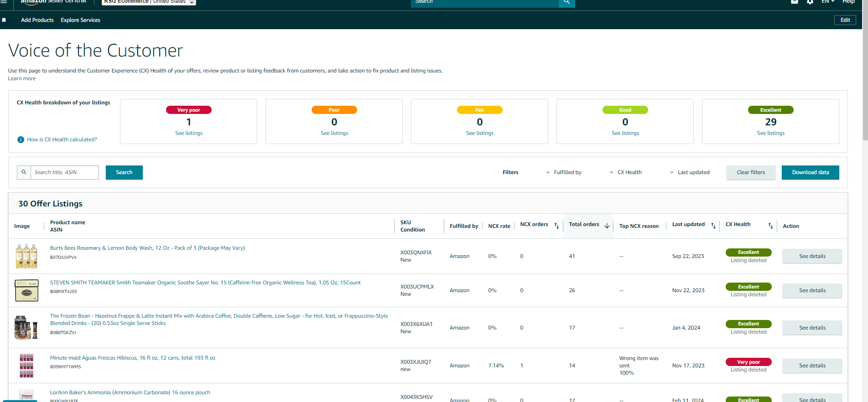Screen dimensions: 868x402
Task: See listings under Poor
Action: tap(334, 133)
